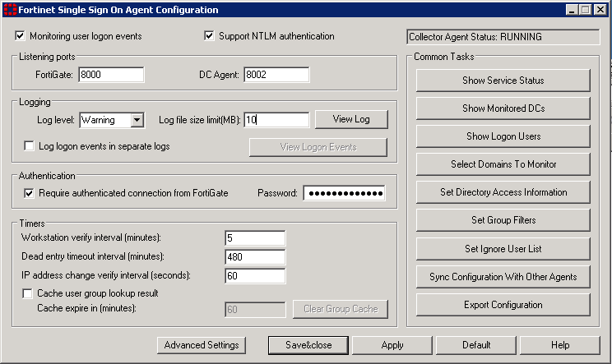Click the Fortinet logo icon in title bar

(11, 10)
